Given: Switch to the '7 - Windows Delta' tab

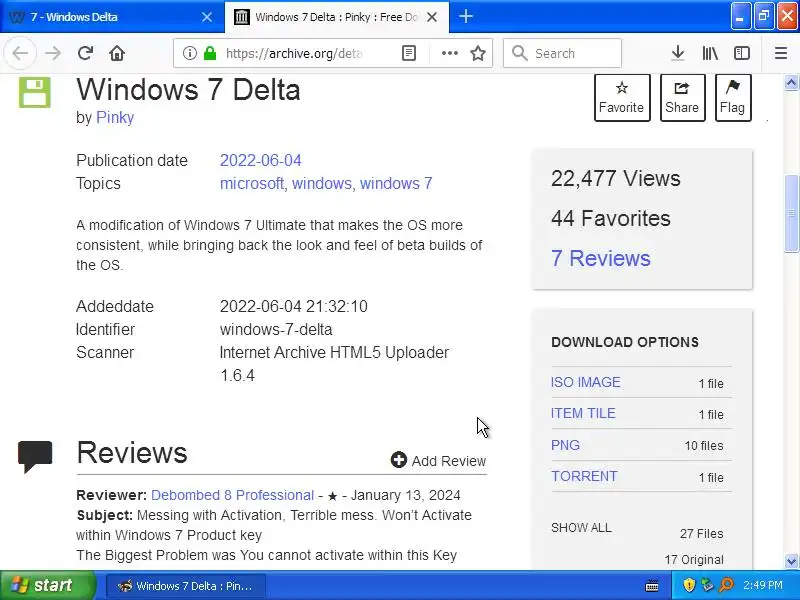Looking at the screenshot, I should tap(112, 17).
